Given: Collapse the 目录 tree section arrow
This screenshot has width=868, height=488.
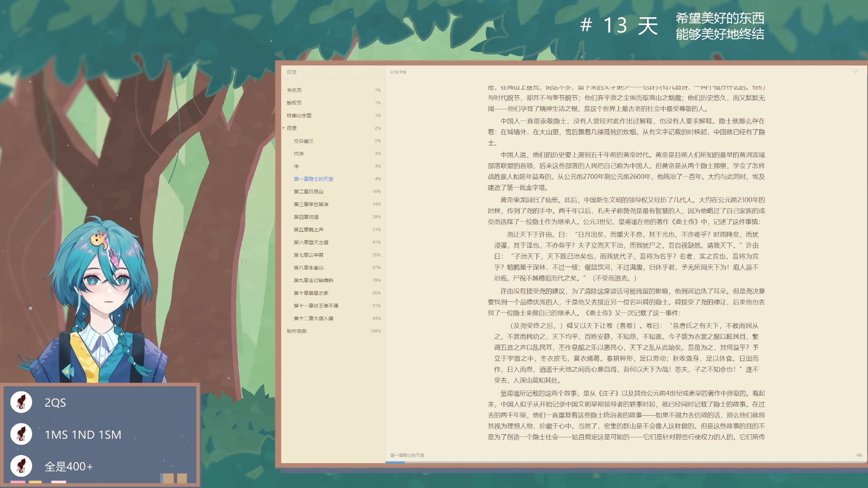Looking at the screenshot, I should tap(283, 128).
